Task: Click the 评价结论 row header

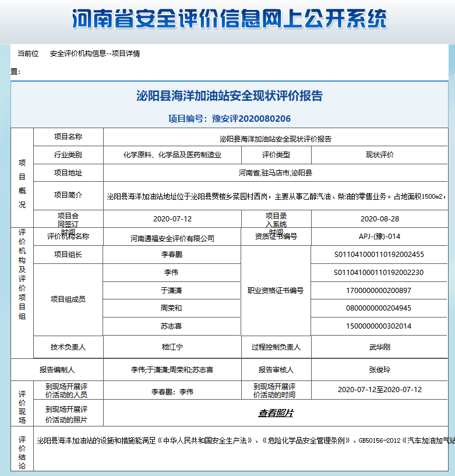Action: click(x=22, y=449)
